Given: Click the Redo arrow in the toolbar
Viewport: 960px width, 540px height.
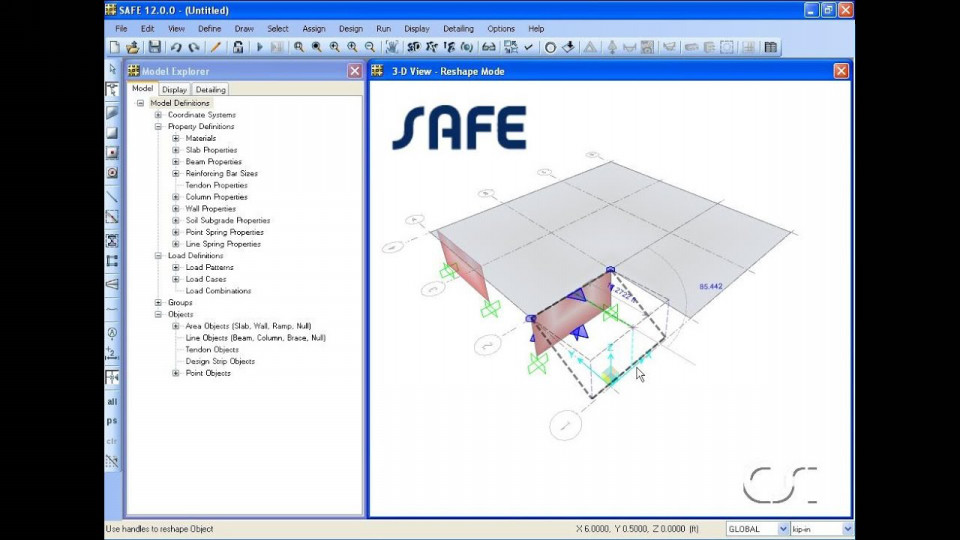Looking at the screenshot, I should [194, 47].
